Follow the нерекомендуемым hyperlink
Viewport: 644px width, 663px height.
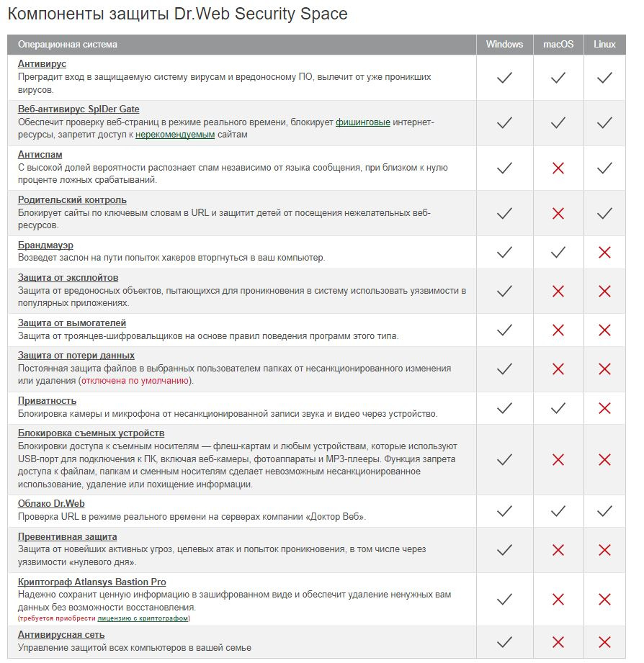[x=175, y=135]
